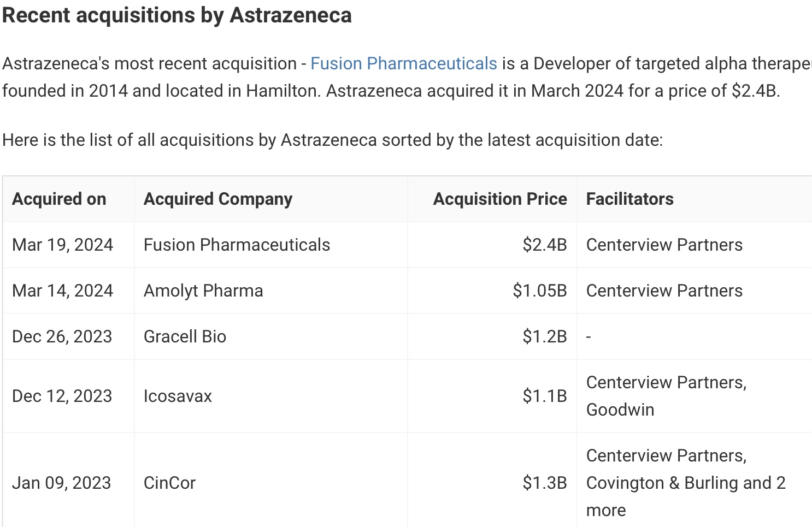Click the Recent acquisitions by Astrazeneca heading
This screenshot has height=527, width=812.
click(x=176, y=15)
